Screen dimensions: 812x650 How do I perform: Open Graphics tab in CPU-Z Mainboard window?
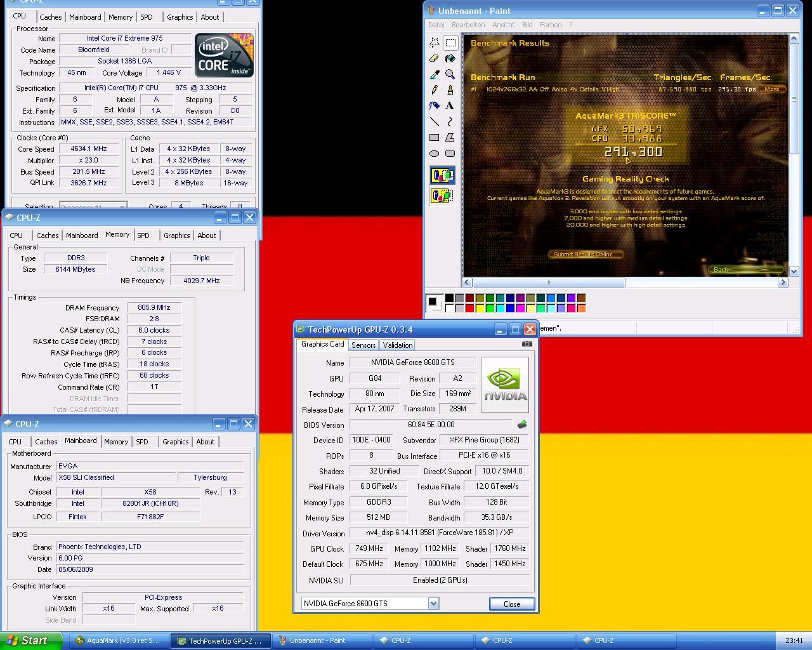[175, 442]
